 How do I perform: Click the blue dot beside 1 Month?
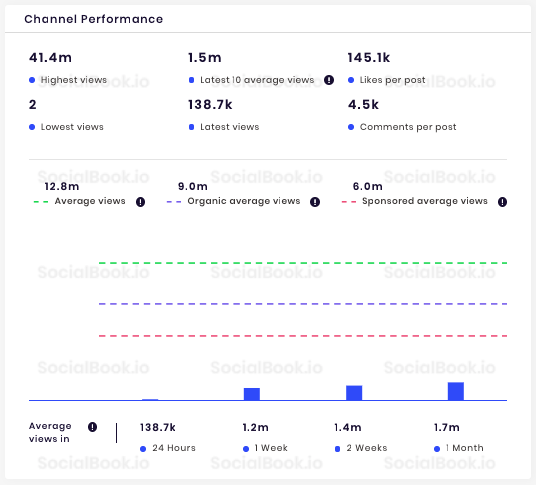[x=437, y=449]
